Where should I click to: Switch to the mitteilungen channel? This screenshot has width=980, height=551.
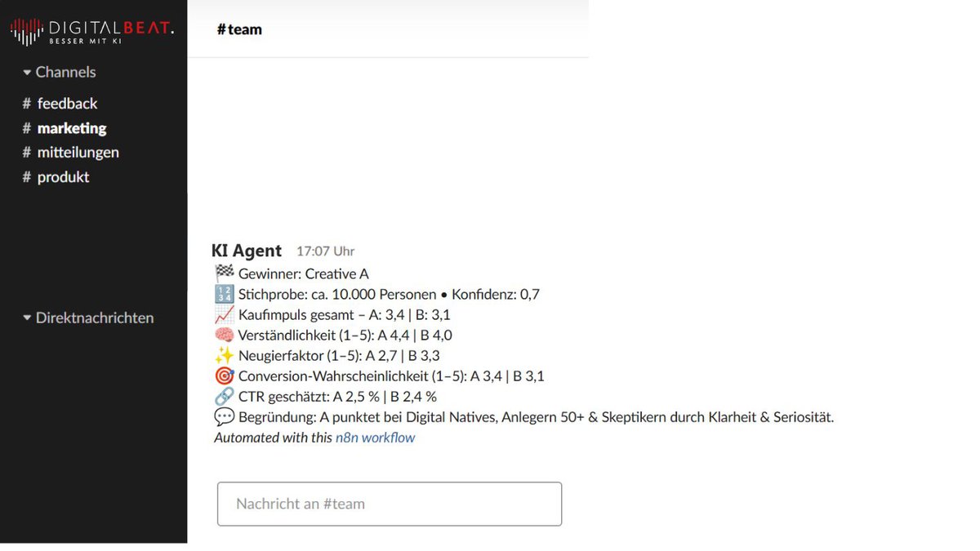tap(77, 153)
